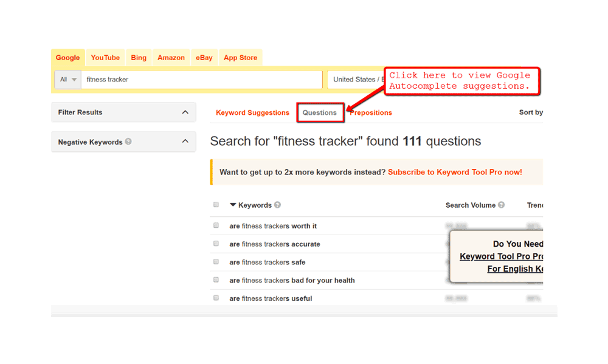Image resolution: width=608 pixels, height=364 pixels.
Task: Click the Negative Keywords help icon
Action: tap(128, 142)
